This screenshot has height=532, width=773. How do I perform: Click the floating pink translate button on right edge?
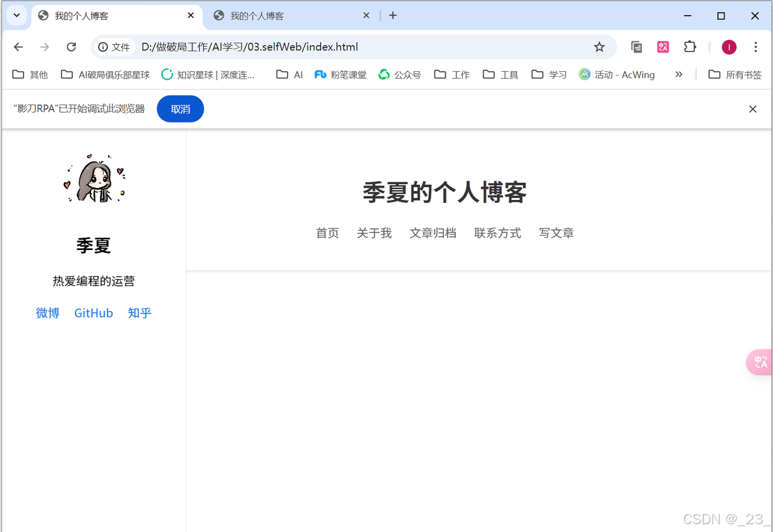coord(759,362)
